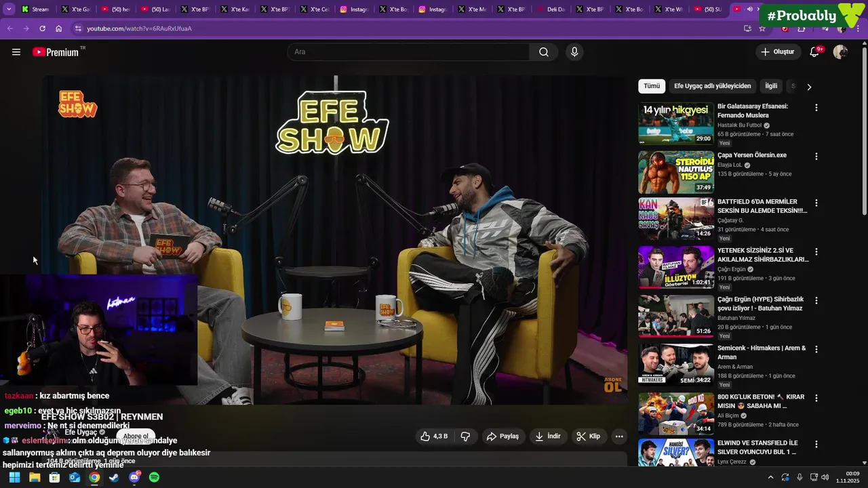Viewport: 868px width, 488px height.
Task: Open the YouTube hamburger guide menu
Action: [x=16, y=52]
